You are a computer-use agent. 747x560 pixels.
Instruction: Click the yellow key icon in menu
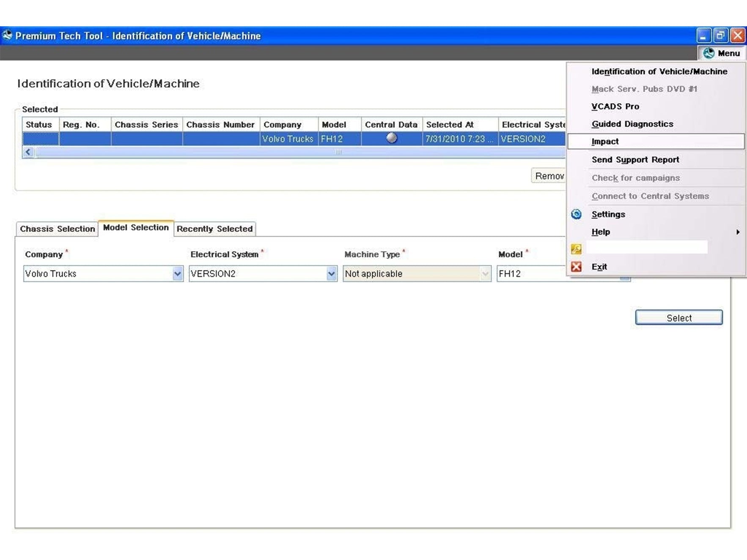click(576, 249)
